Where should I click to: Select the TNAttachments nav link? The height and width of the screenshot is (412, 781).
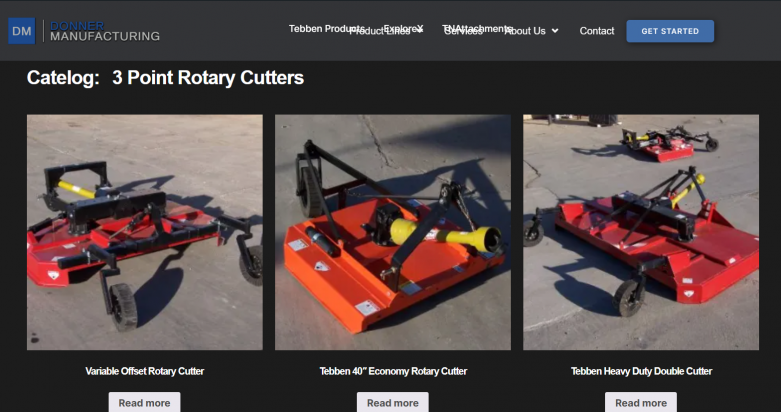477,28
